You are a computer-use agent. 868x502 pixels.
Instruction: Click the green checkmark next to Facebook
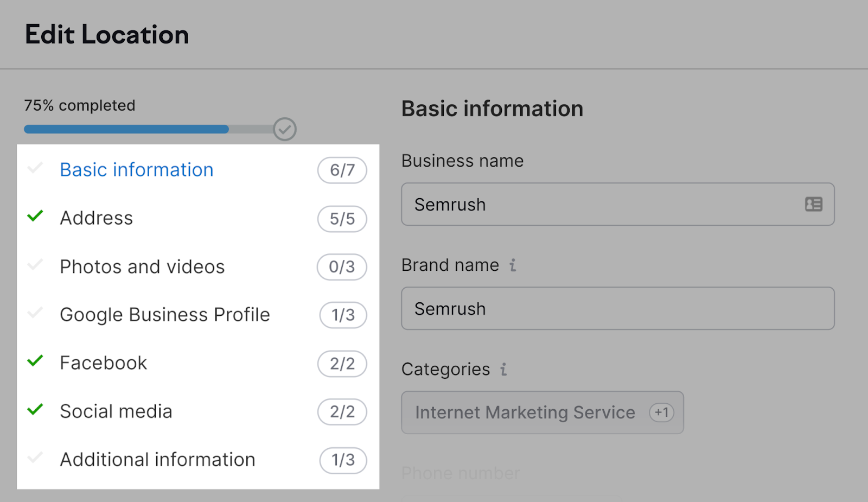tap(35, 361)
